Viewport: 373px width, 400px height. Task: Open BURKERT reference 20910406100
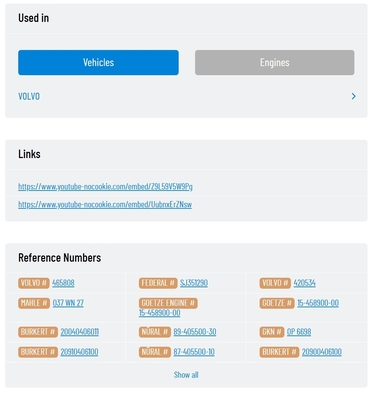pos(79,352)
